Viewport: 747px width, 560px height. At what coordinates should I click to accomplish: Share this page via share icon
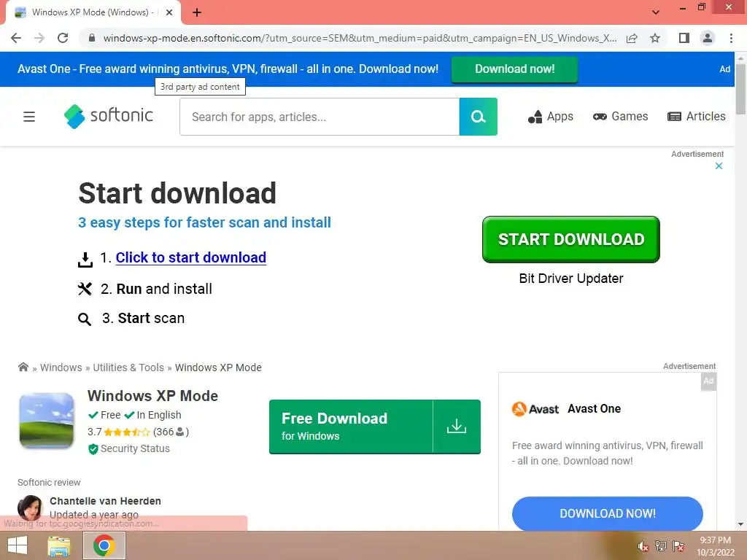tap(632, 38)
